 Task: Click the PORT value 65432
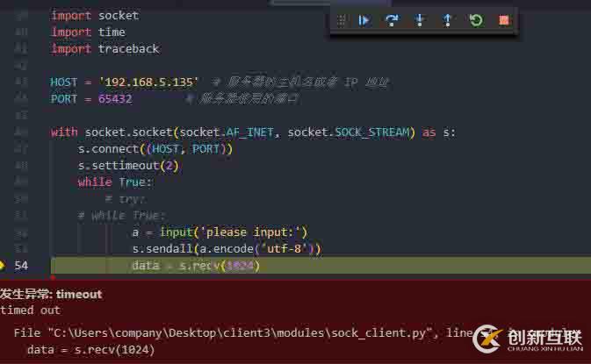(115, 99)
